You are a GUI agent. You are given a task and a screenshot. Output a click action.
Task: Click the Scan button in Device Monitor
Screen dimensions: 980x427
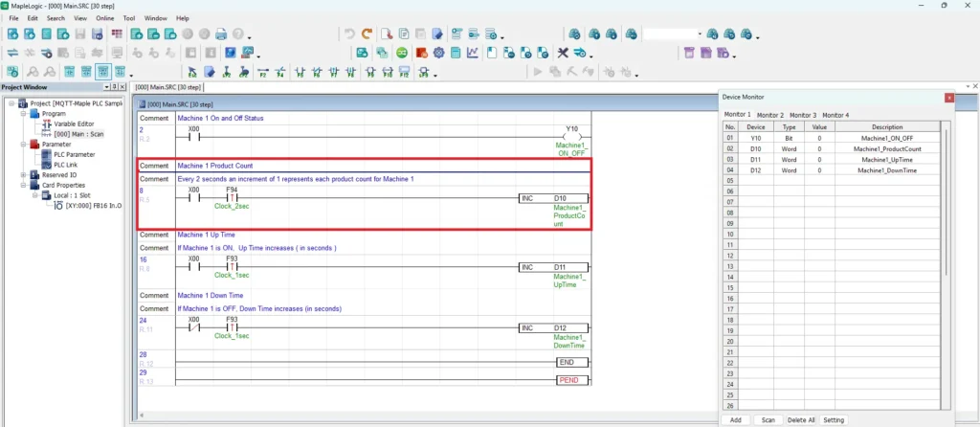click(x=768, y=419)
